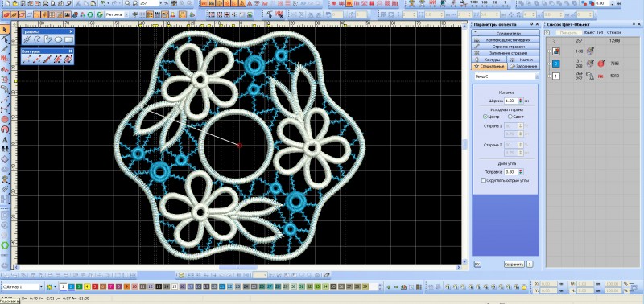Pick color swatch 5 red
The width and height of the screenshot is (644, 304).
[x=95, y=286]
